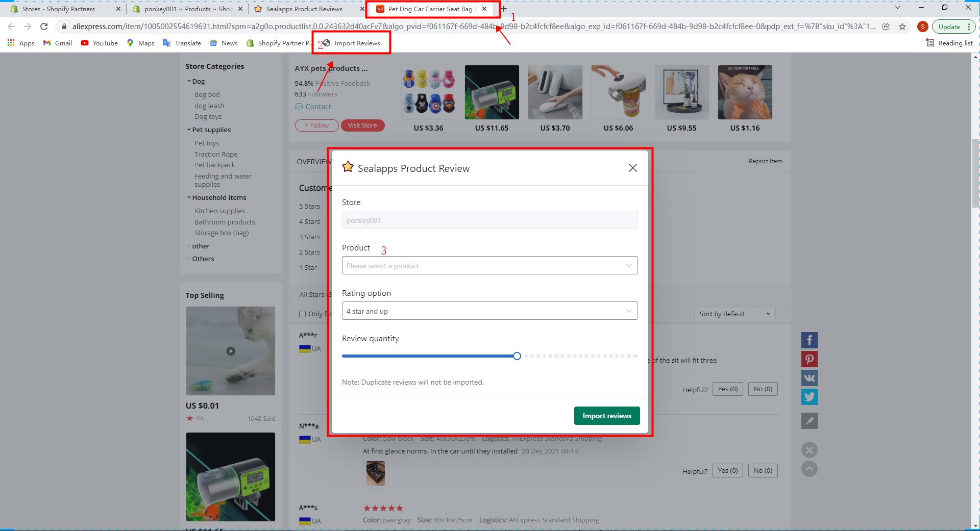Open the Sort by default dropdown

pyautogui.click(x=734, y=314)
